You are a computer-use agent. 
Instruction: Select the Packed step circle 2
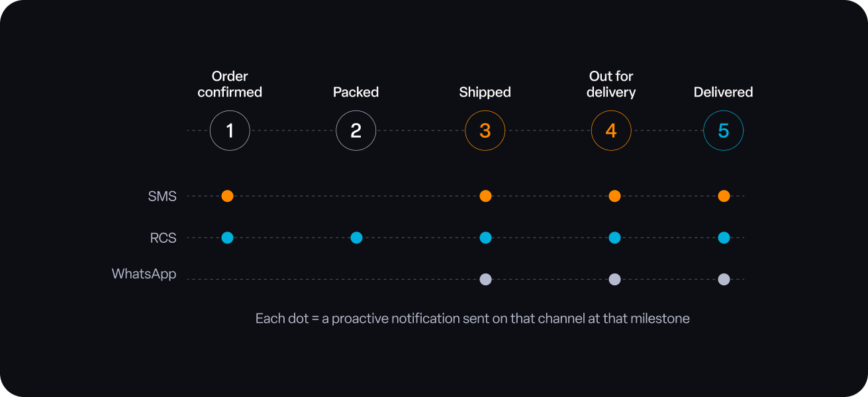[356, 130]
